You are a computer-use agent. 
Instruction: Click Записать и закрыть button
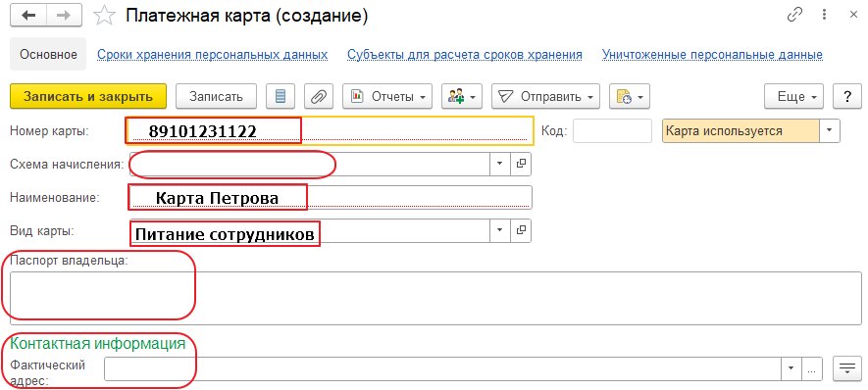(x=88, y=96)
